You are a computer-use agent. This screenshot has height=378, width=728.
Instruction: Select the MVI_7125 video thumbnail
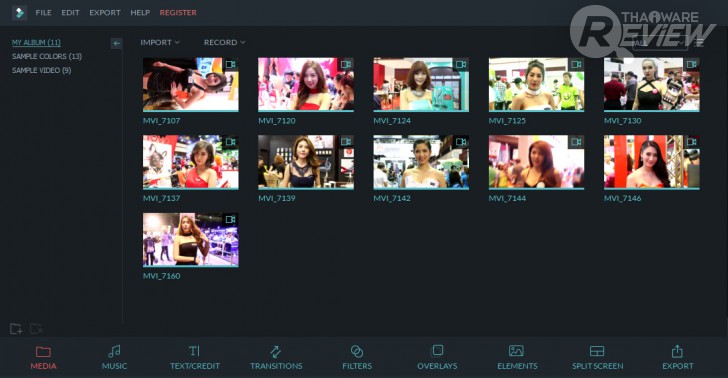536,85
